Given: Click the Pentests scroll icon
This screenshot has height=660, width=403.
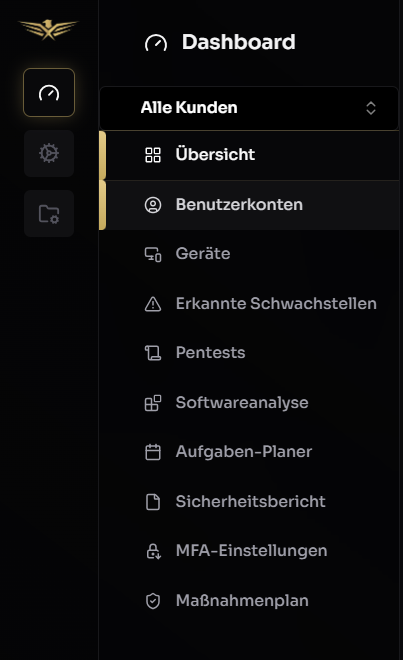Looking at the screenshot, I should (x=153, y=353).
